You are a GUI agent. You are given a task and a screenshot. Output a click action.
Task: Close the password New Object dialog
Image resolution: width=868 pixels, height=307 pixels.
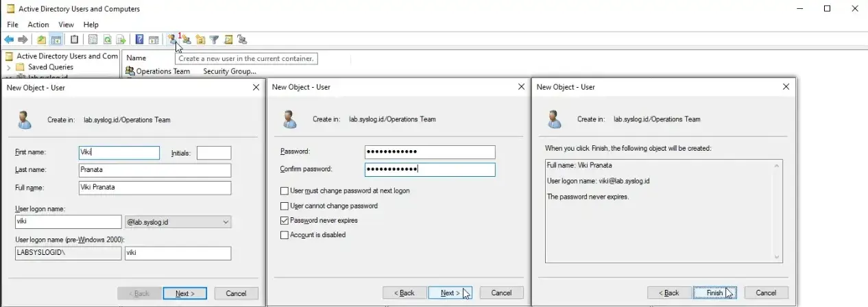[522, 87]
